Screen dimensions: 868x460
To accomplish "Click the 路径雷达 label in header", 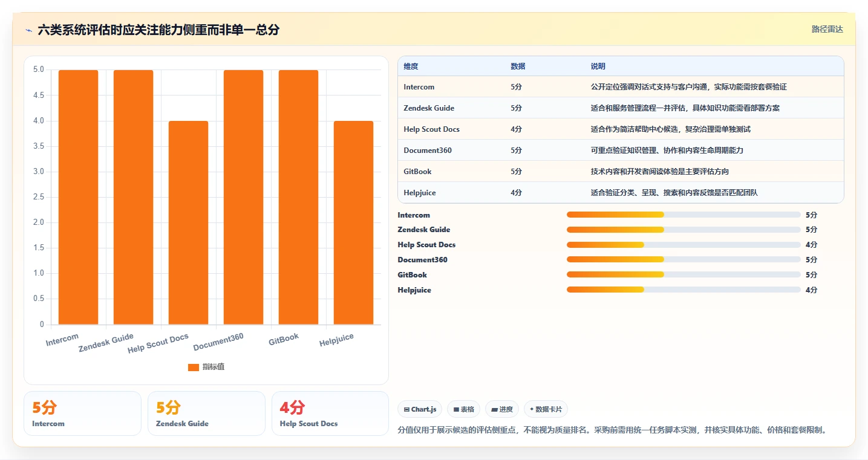I will point(827,29).
